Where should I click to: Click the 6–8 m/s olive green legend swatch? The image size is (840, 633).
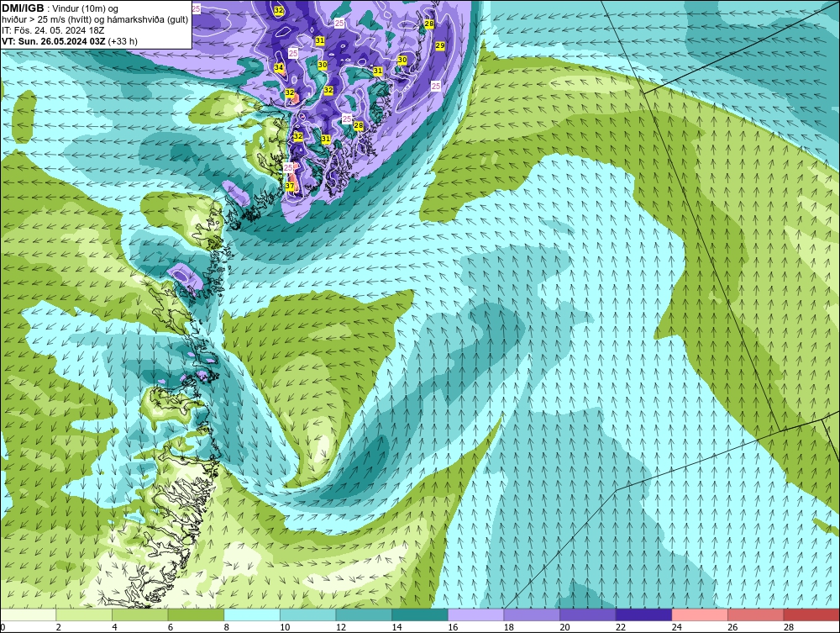[196, 615]
